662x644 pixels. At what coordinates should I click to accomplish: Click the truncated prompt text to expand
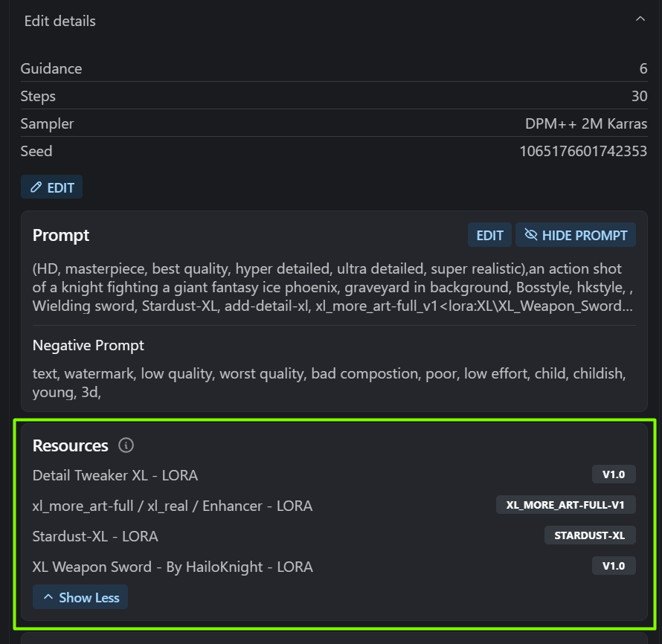click(327, 287)
